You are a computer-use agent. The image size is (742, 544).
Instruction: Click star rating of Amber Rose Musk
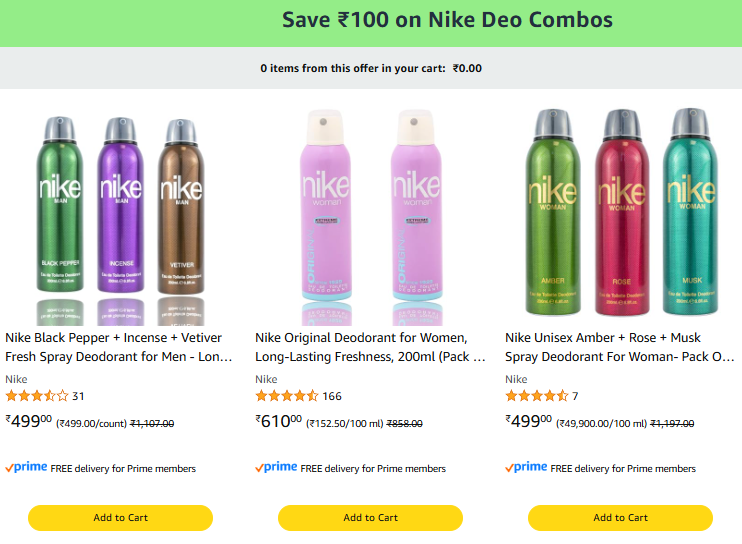point(537,395)
